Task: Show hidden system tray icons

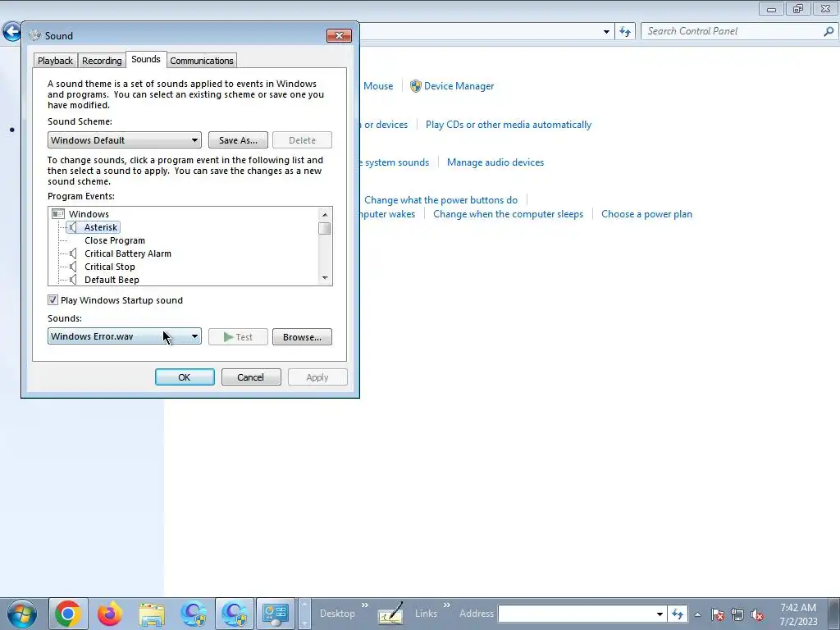Action: (x=697, y=614)
